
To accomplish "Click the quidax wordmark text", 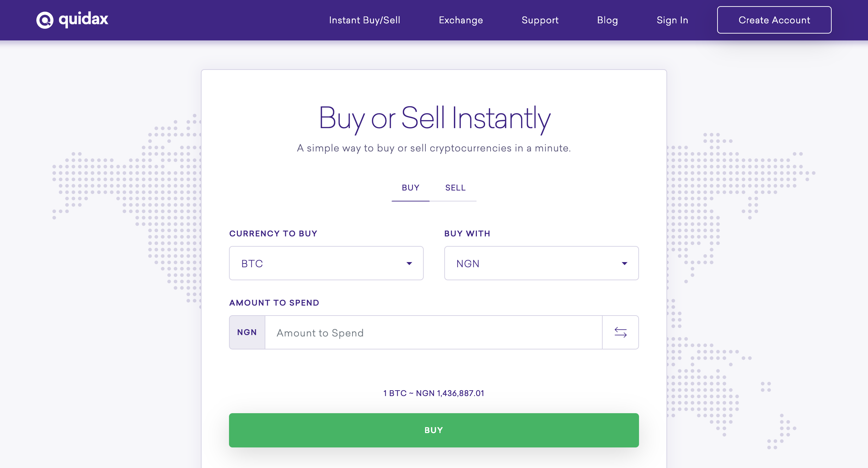I will pos(83,20).
